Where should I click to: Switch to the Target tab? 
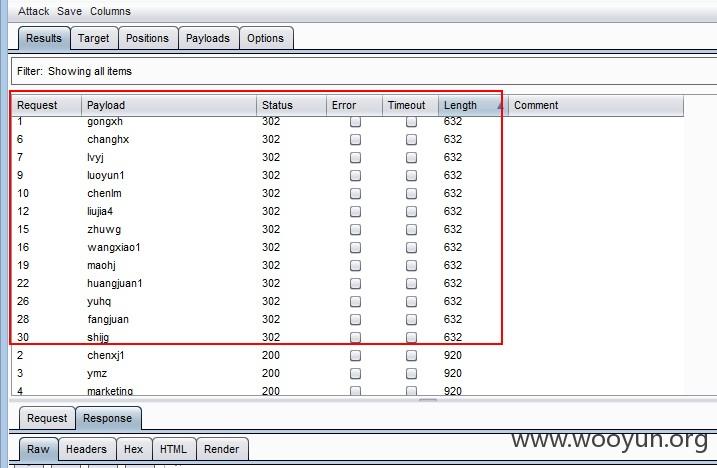(93, 38)
